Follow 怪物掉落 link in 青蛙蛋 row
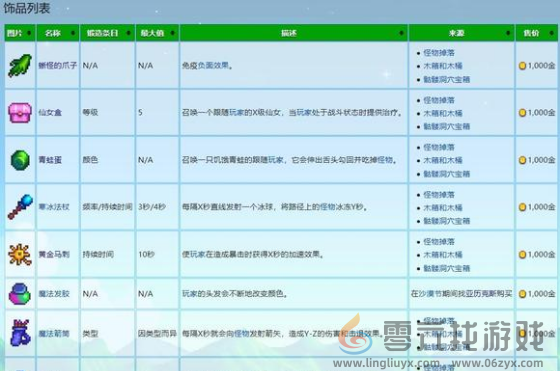 pos(439,147)
